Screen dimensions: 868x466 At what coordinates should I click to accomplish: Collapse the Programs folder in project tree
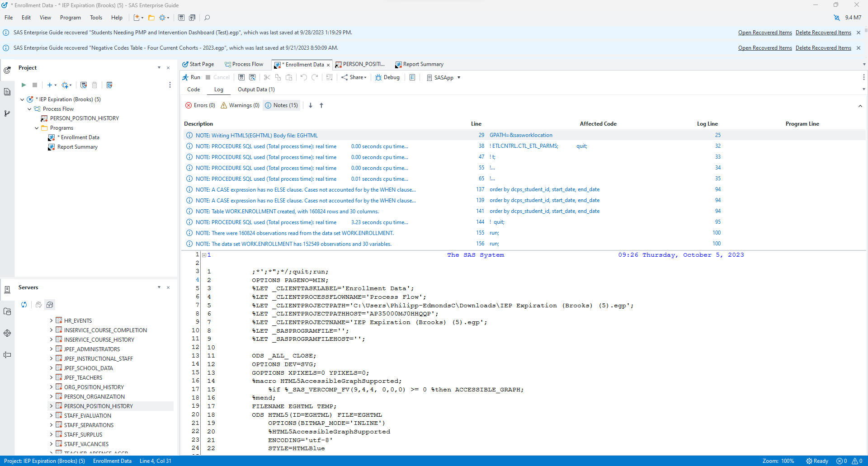[37, 128]
